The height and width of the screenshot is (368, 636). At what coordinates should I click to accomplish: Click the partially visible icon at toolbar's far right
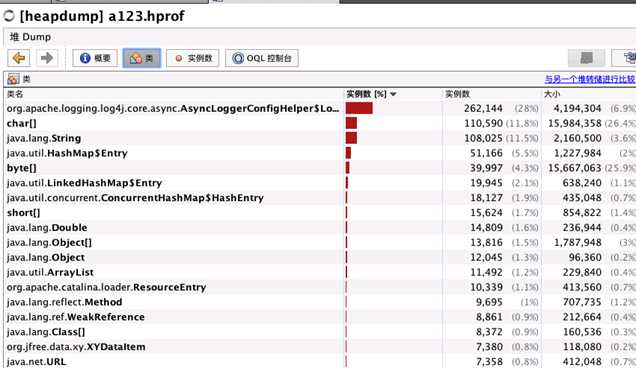coord(625,58)
